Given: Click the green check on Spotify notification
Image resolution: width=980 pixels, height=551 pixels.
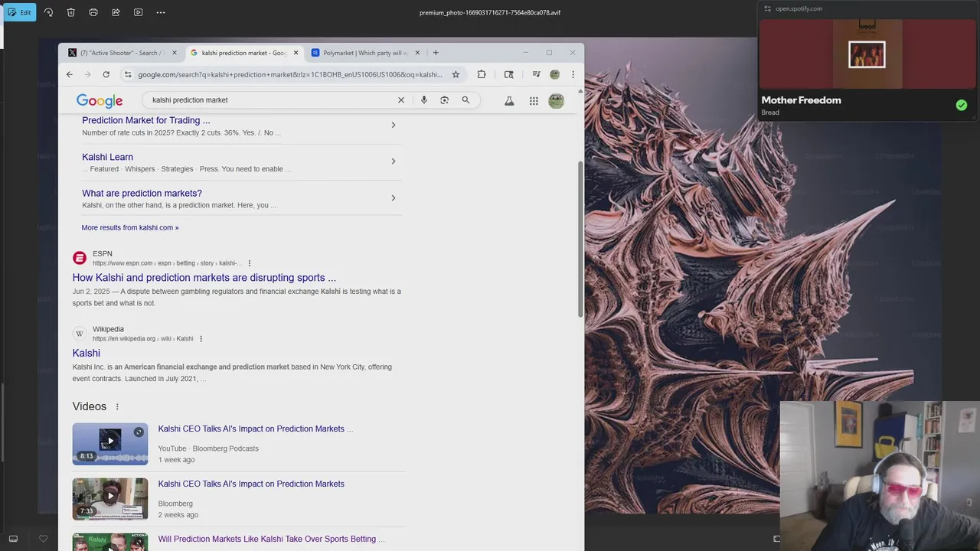Looking at the screenshot, I should point(962,105).
